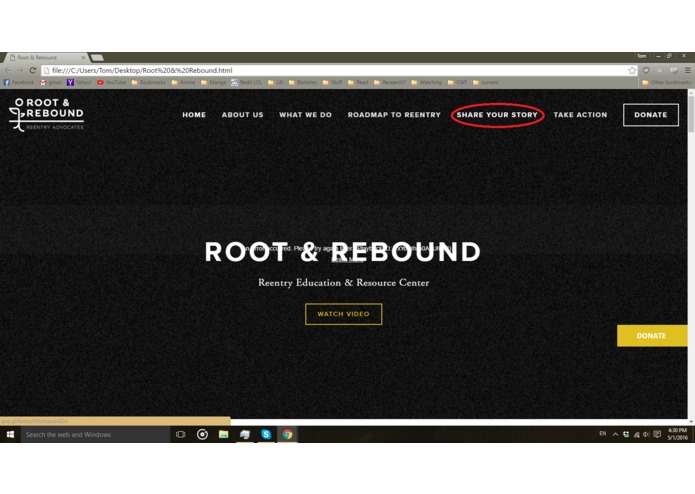Open the gmail bookmark
This screenshot has width=695, height=494.
pos(51,82)
